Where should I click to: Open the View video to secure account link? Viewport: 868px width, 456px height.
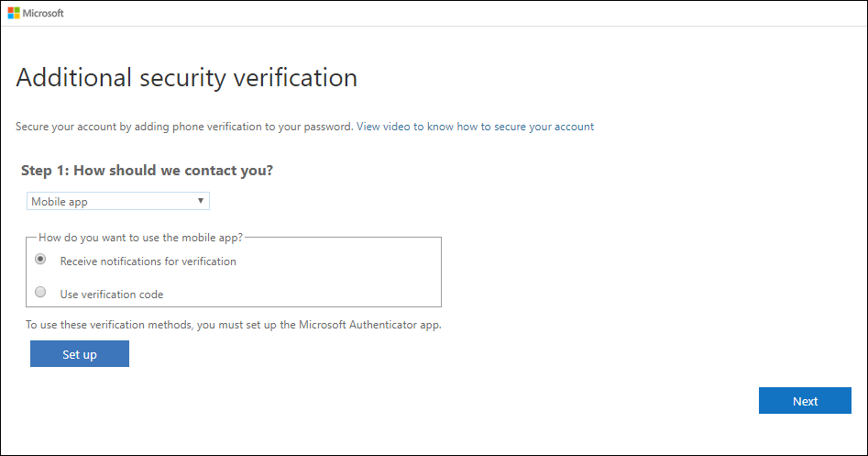tap(475, 127)
